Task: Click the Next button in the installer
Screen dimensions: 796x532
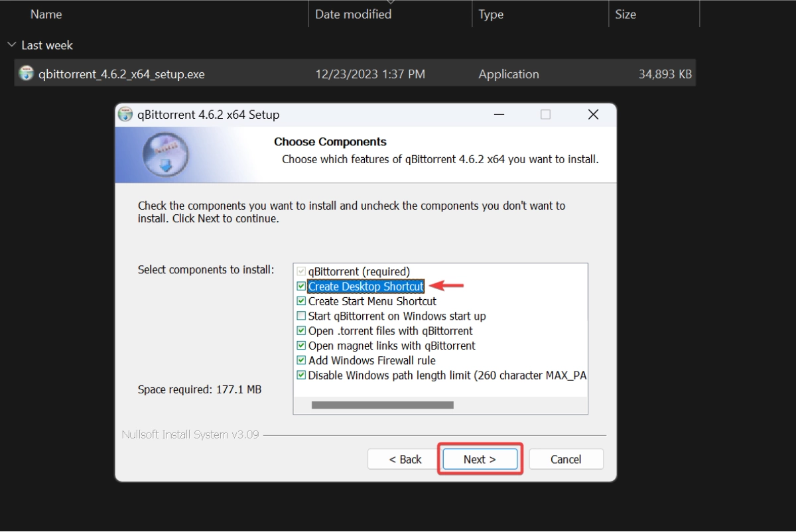Action: coord(480,459)
